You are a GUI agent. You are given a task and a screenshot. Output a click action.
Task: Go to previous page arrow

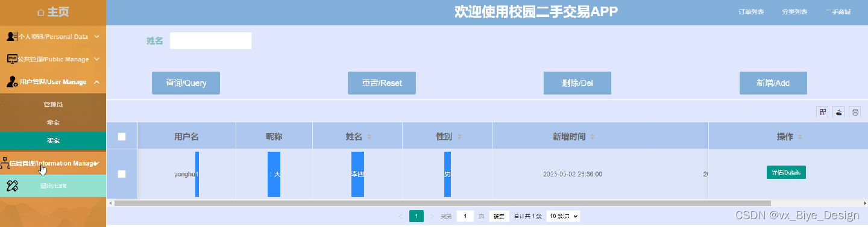401,216
